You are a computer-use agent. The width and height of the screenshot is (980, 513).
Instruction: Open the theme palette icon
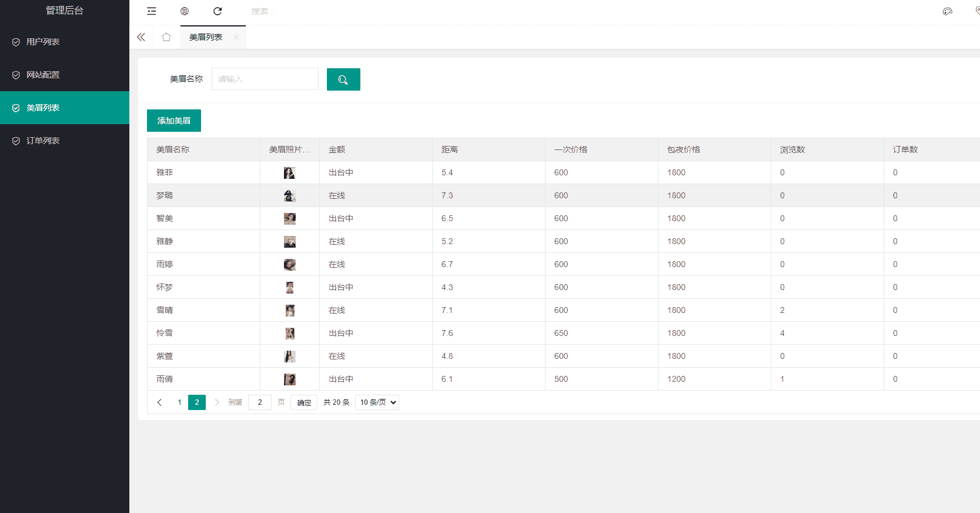point(947,11)
